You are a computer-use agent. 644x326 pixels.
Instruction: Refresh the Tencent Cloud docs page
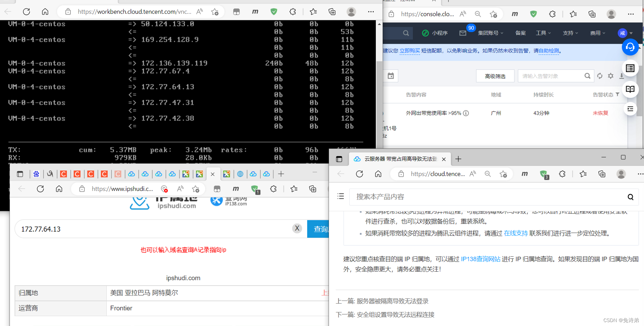[x=360, y=174]
